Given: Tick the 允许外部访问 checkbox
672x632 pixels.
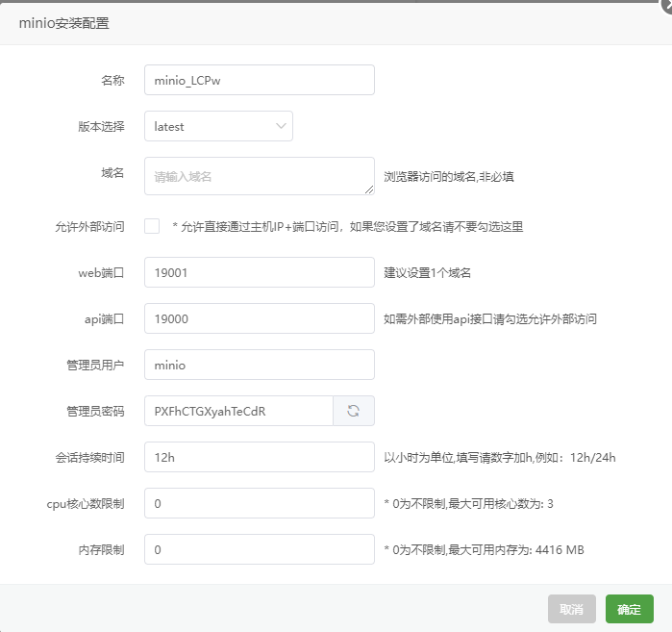Looking at the screenshot, I should (x=152, y=226).
